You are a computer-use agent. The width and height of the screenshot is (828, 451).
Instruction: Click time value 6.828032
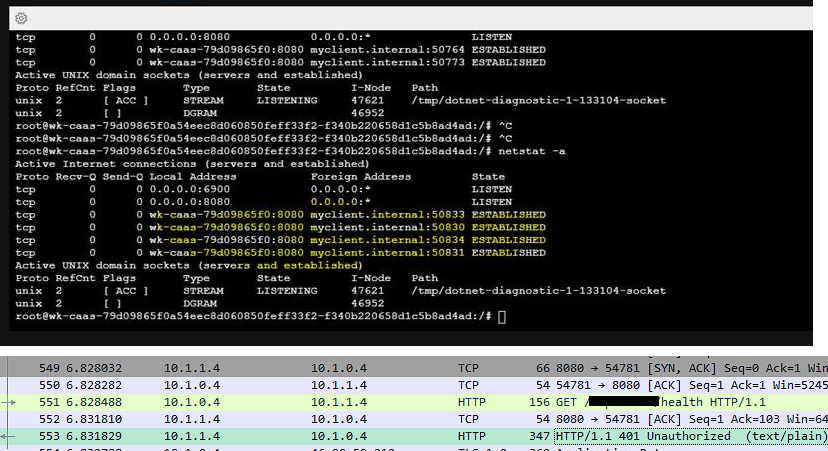[x=93, y=368]
